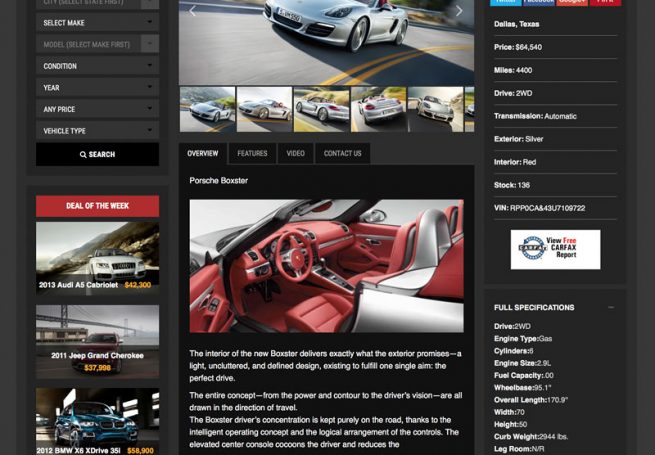Click the paragraph starting "The entire concept"
The image size is (655, 455).
[326, 401]
